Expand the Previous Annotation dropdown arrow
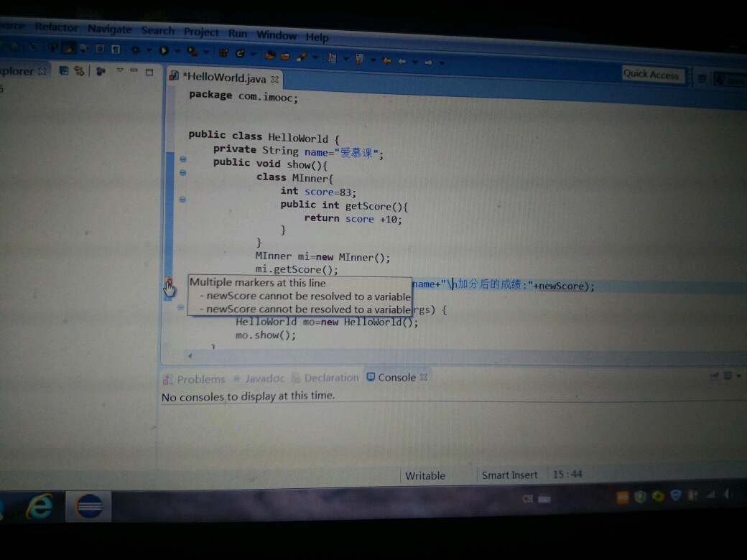Image resolution: width=747 pixels, height=560 pixels. click(373, 60)
